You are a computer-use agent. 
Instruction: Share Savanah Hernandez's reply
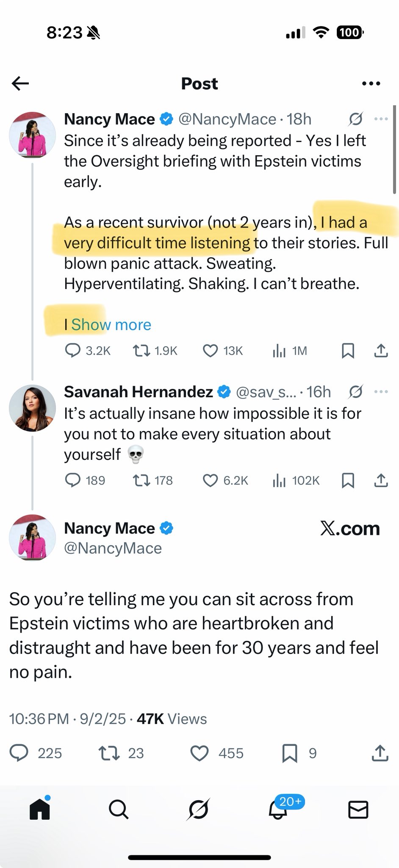tap(381, 481)
